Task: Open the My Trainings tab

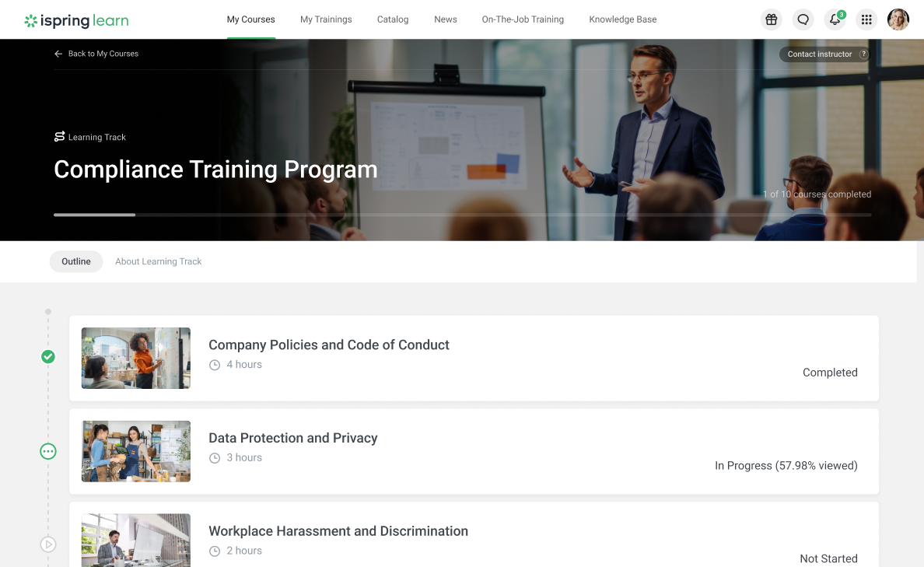Action: 326,19
